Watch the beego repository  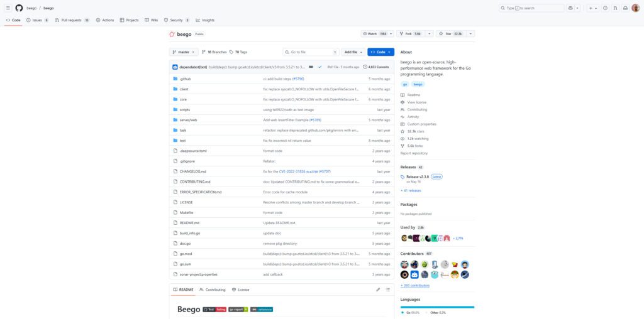(x=375, y=34)
